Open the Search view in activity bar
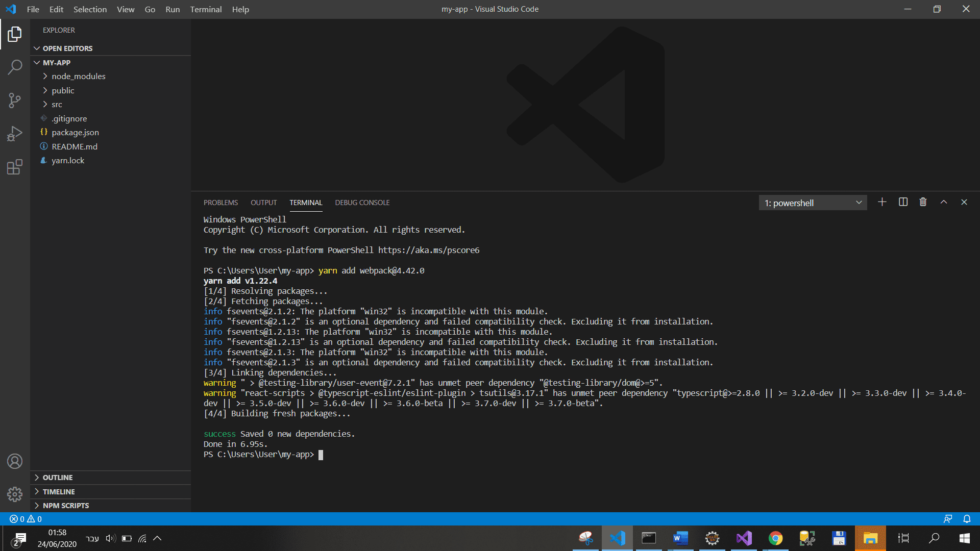This screenshot has height=551, width=980. pos(15,67)
